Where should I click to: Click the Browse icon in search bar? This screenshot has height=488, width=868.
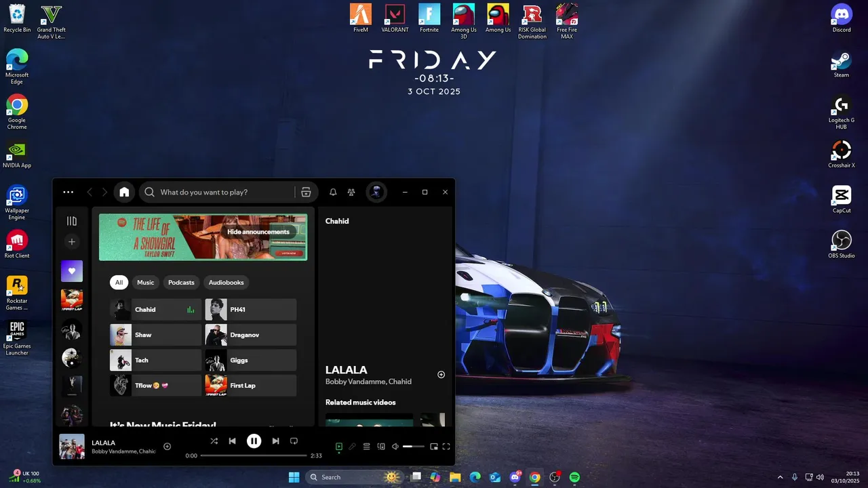306,192
